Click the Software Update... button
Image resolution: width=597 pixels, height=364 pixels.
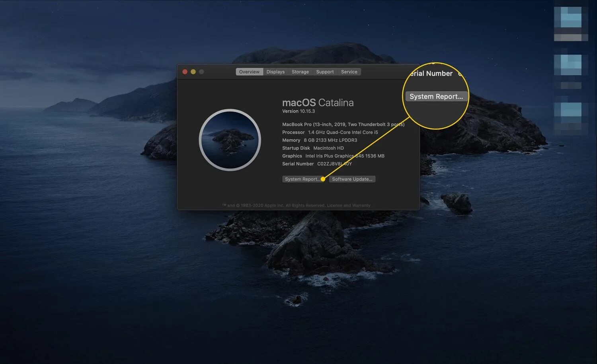(x=352, y=179)
